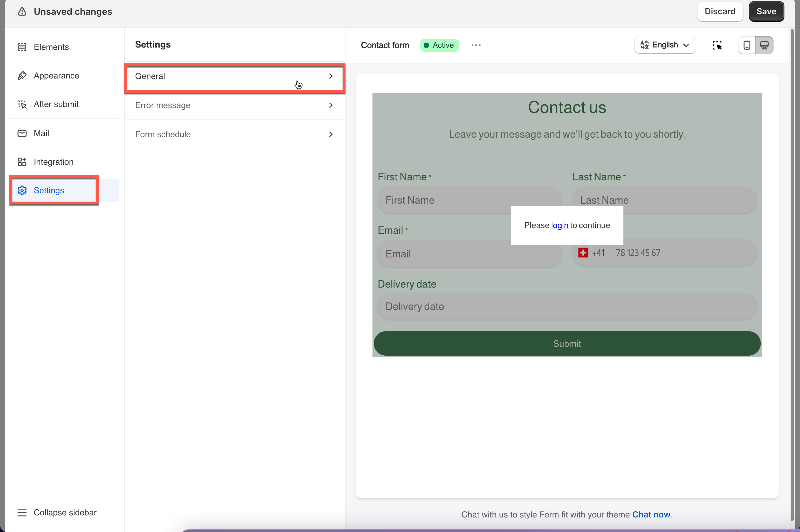Switch preview to desktop view
800x532 pixels.
(764, 45)
